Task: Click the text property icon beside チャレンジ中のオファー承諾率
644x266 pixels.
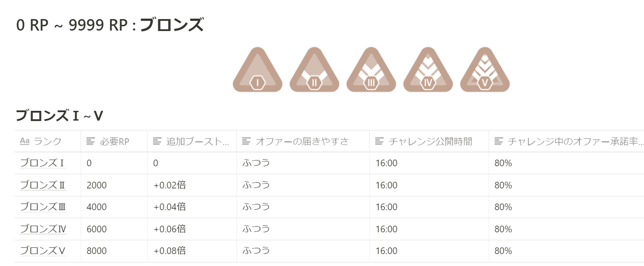Action: point(498,141)
